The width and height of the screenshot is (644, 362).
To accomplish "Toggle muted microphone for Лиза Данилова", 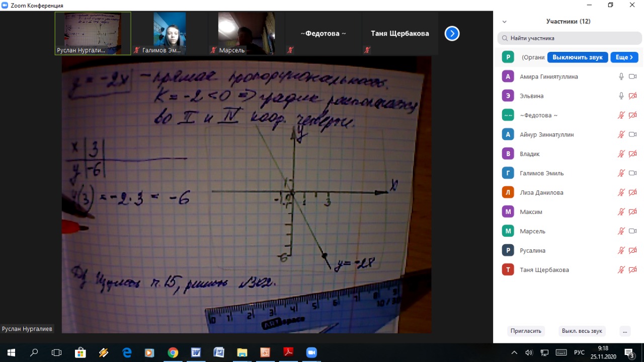I will [x=621, y=192].
